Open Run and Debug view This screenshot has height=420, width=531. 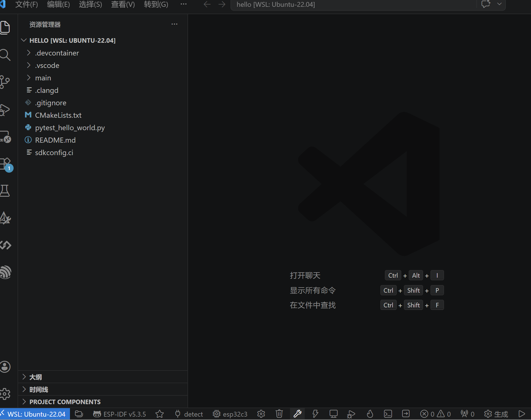point(5,110)
